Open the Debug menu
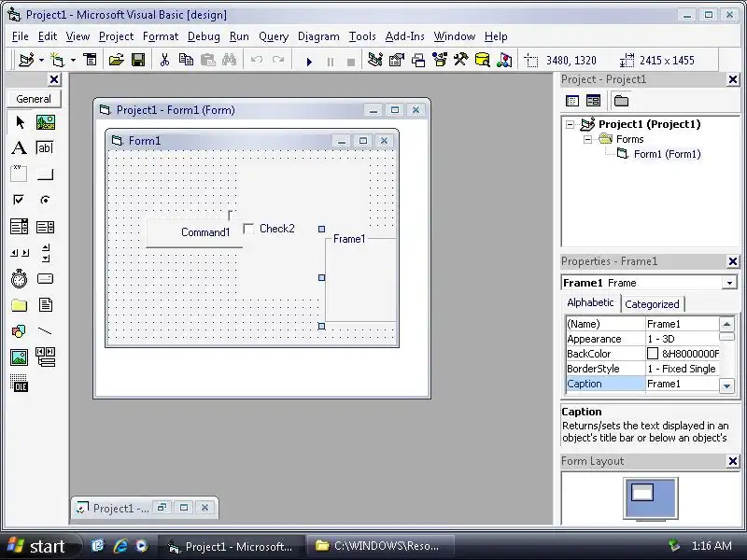This screenshot has width=747, height=560. (x=204, y=36)
